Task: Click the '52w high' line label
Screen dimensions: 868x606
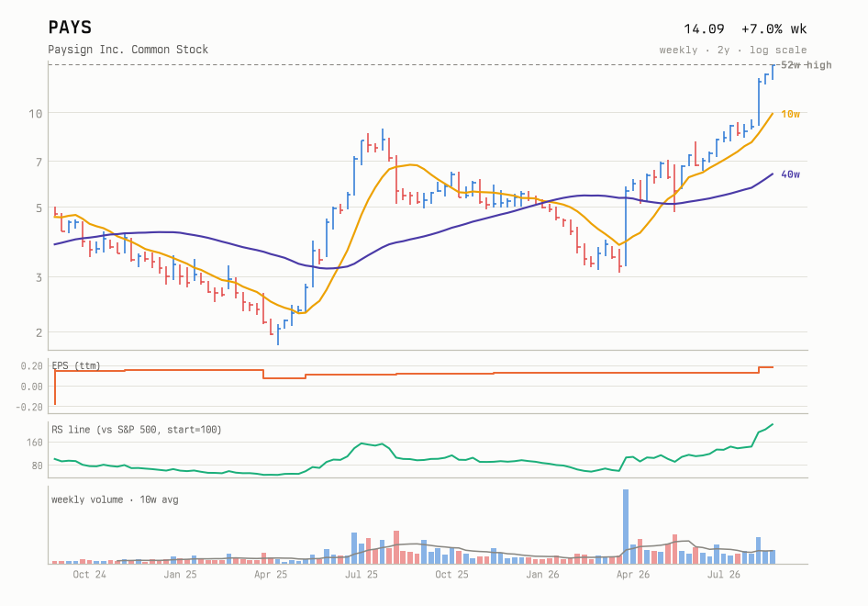Action: point(806,65)
